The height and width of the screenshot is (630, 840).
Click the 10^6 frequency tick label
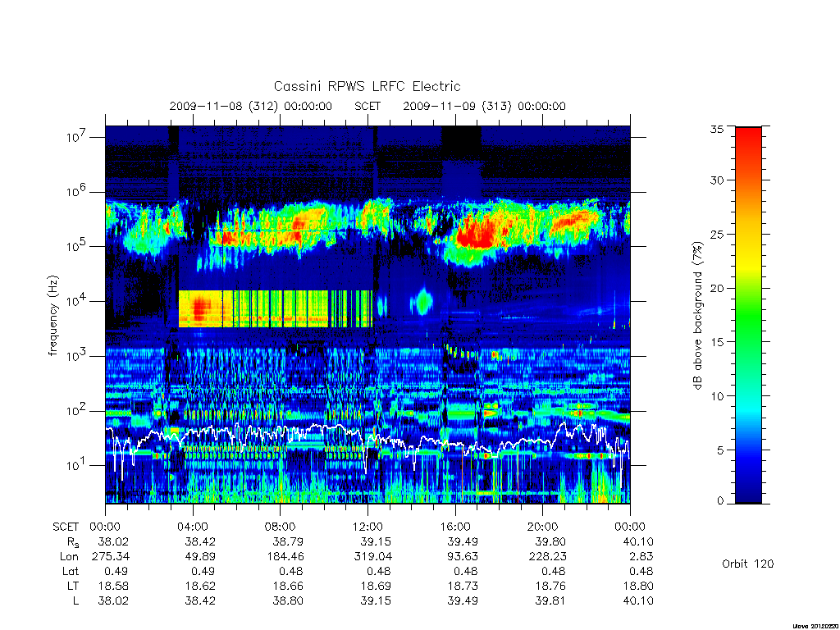77,192
